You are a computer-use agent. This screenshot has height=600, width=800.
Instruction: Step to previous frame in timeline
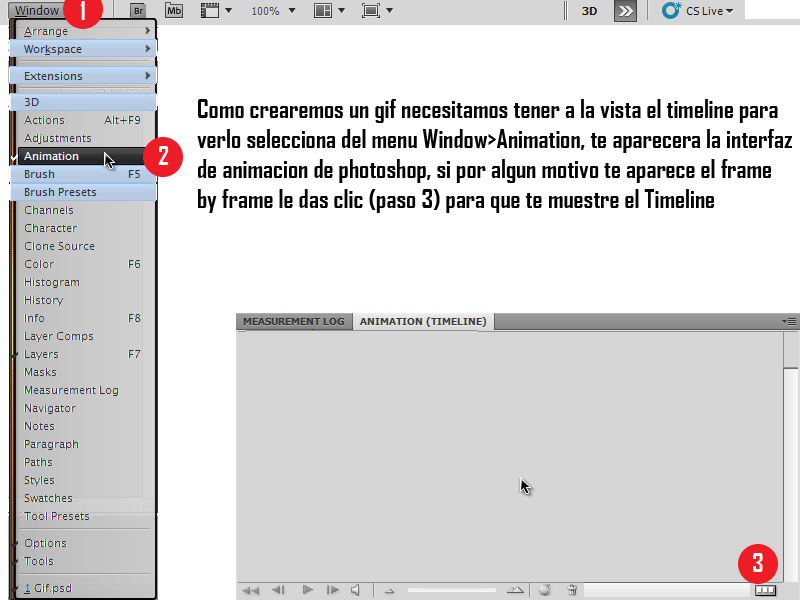point(278,590)
